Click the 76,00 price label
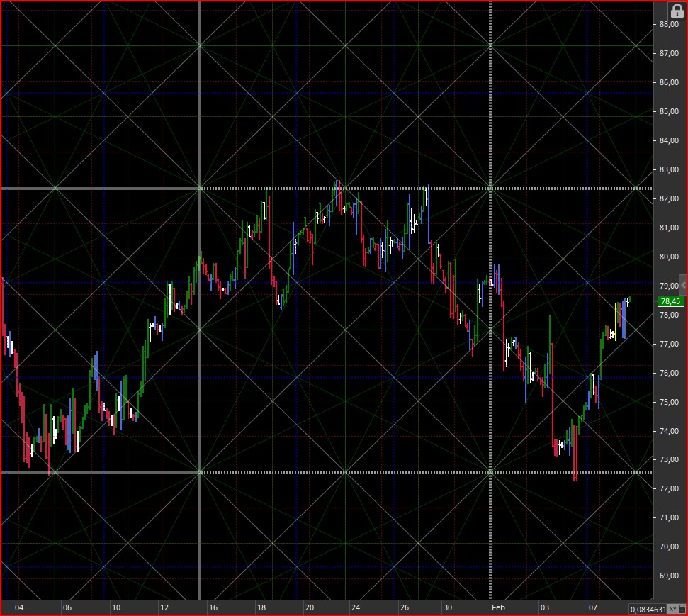This screenshot has height=616, width=688. pyautogui.click(x=669, y=373)
